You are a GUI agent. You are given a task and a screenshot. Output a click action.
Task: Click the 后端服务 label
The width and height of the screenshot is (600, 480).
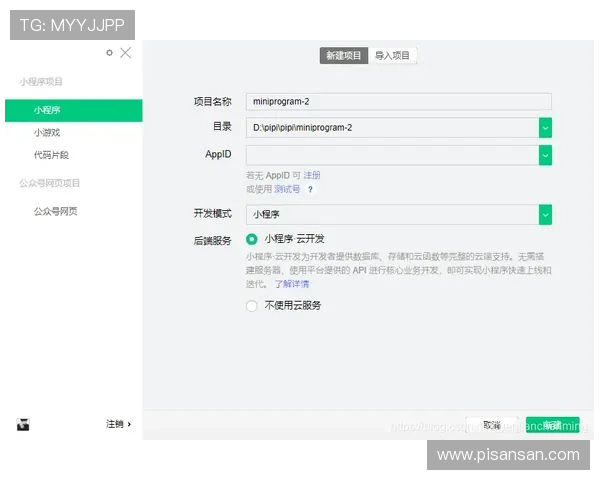212,240
